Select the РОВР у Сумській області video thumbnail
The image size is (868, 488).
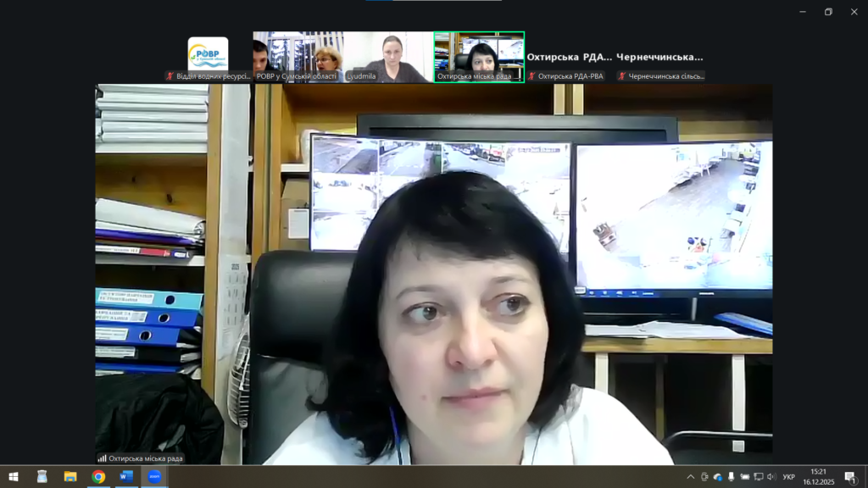pos(298,54)
